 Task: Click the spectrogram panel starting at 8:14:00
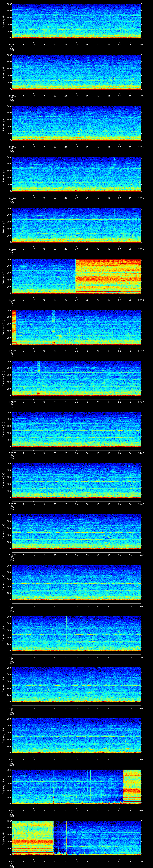[x=76, y=21]
